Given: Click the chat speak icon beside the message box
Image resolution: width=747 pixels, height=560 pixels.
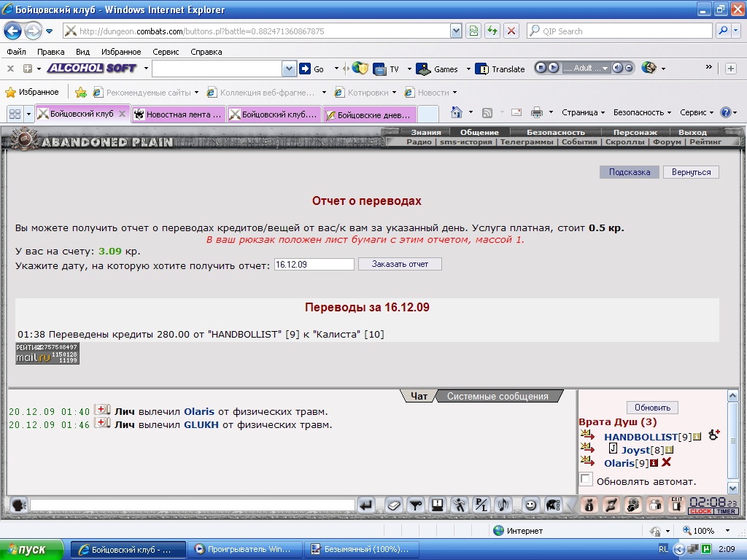Looking at the screenshot, I should [x=18, y=505].
